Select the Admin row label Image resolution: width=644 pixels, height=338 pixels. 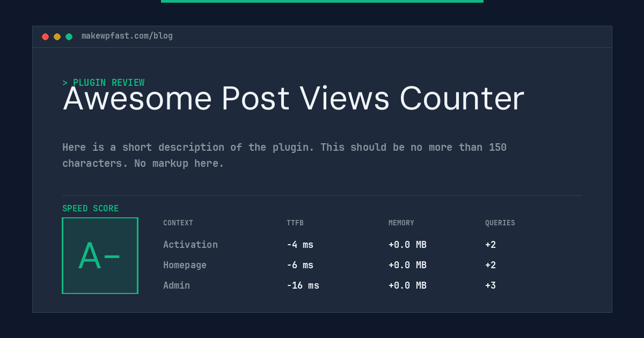point(177,285)
